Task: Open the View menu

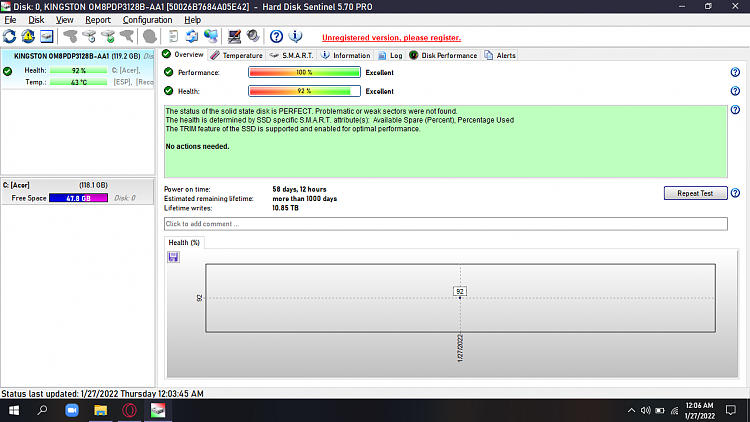Action: [64, 20]
